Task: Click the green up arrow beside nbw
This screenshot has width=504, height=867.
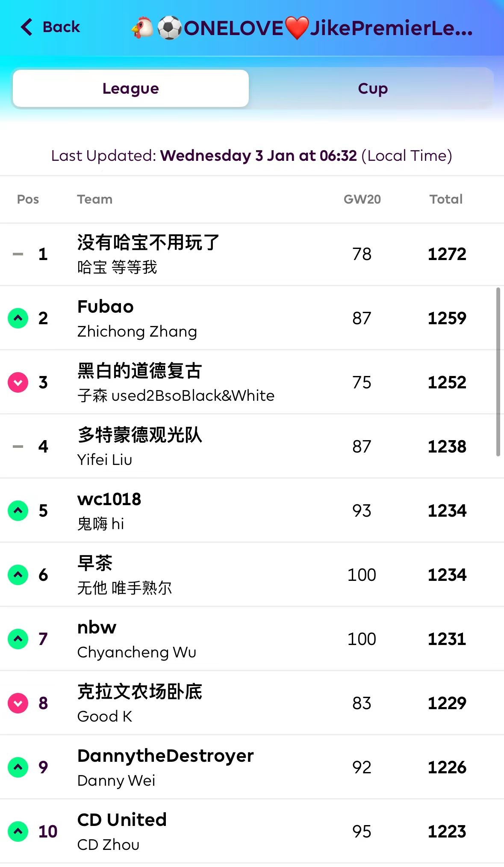Action: (x=18, y=639)
